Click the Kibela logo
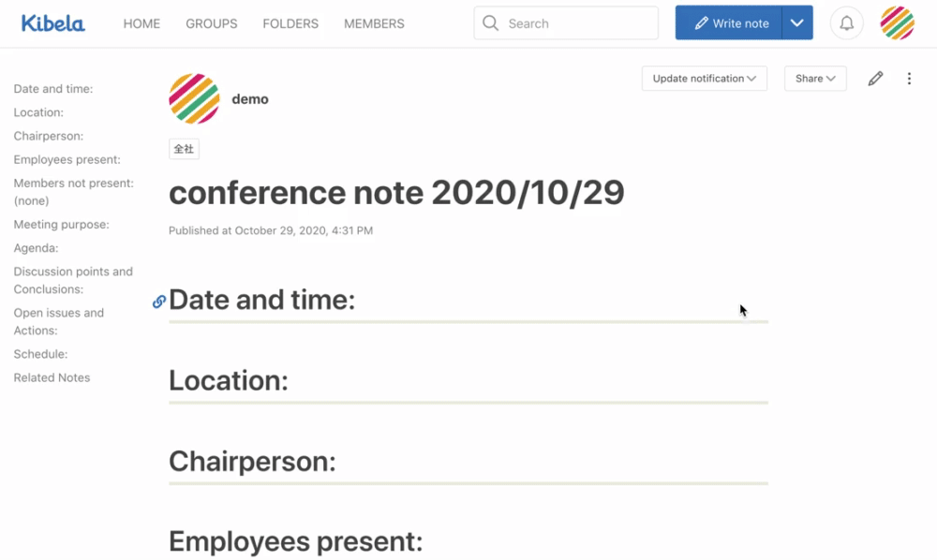This screenshot has height=560, width=937. pos(52,23)
